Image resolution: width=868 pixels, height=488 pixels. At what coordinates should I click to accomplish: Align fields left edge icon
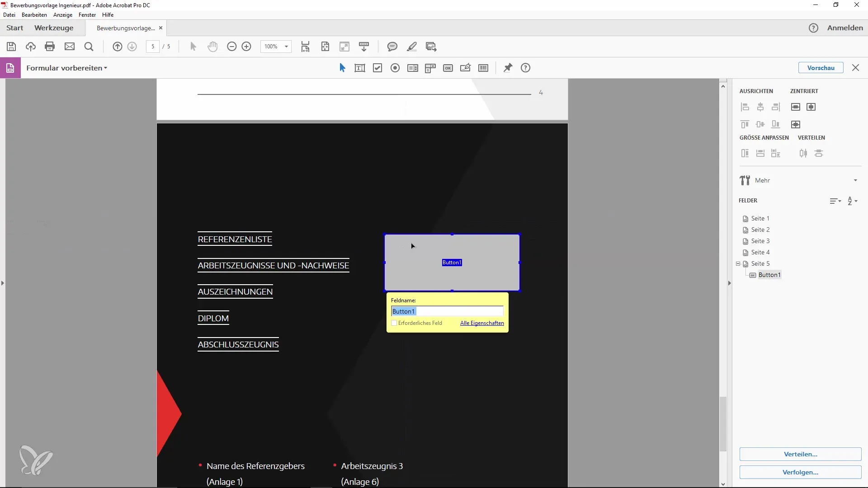click(745, 107)
